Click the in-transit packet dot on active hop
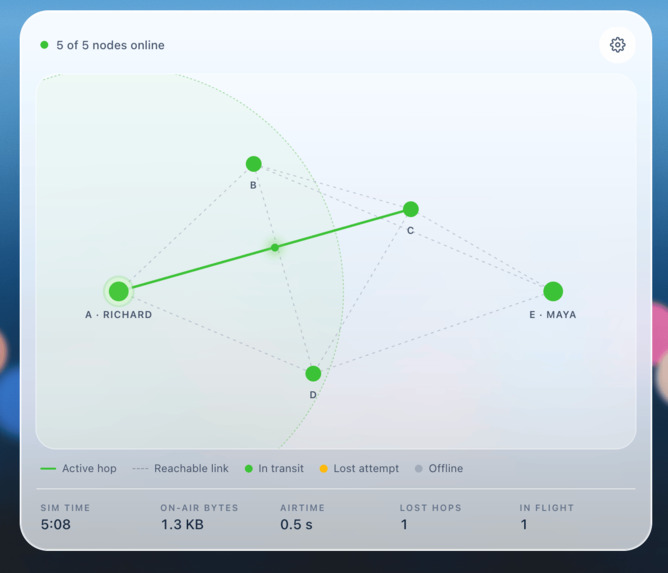This screenshot has width=668, height=573. point(275,248)
